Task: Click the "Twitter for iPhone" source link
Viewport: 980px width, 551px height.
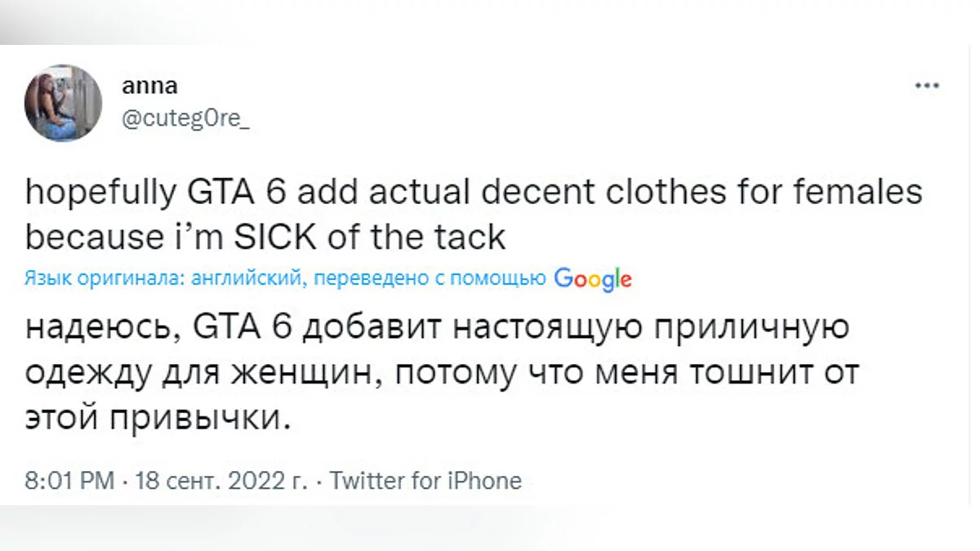Action: [x=425, y=481]
